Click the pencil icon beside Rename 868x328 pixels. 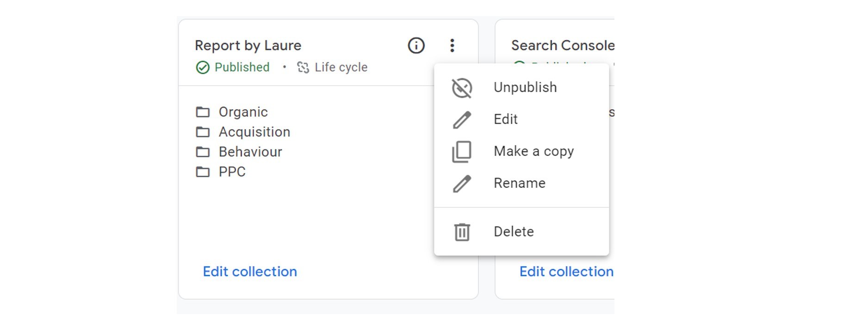pyautogui.click(x=462, y=184)
